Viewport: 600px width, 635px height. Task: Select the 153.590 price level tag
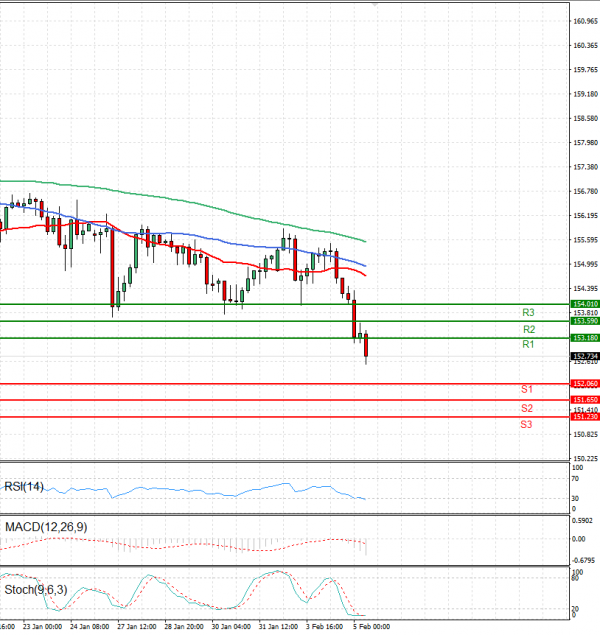585,321
